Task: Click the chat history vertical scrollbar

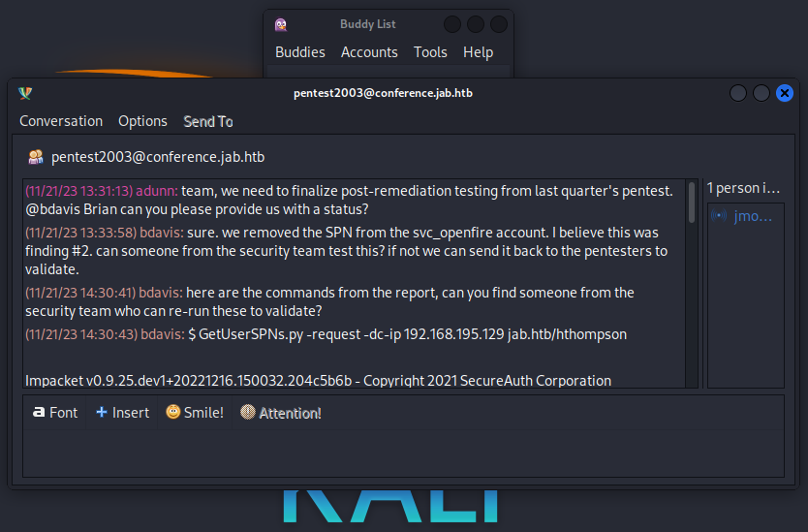Action: click(692, 281)
